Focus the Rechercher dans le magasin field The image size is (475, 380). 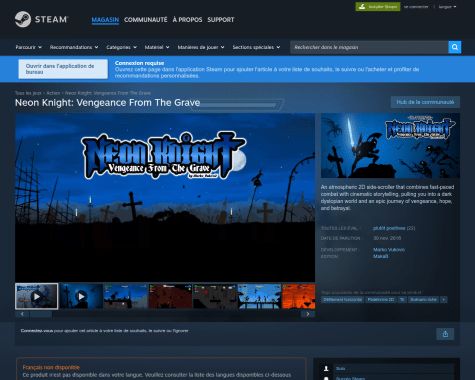[369, 47]
